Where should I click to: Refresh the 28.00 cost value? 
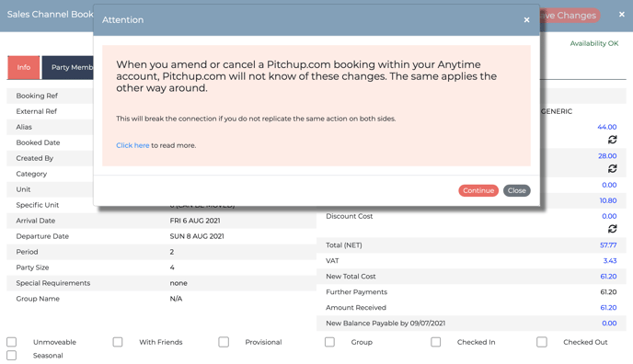[613, 168]
